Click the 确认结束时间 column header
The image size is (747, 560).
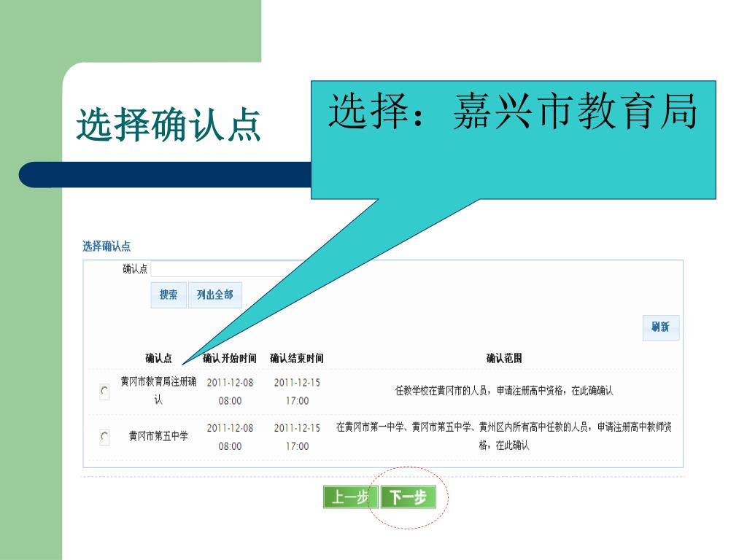point(297,358)
